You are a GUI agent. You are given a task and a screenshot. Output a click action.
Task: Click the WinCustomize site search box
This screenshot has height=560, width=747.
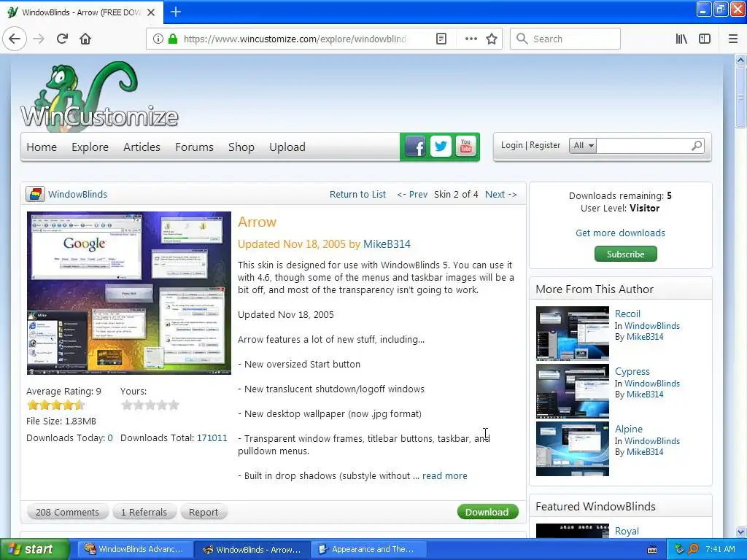(x=643, y=146)
